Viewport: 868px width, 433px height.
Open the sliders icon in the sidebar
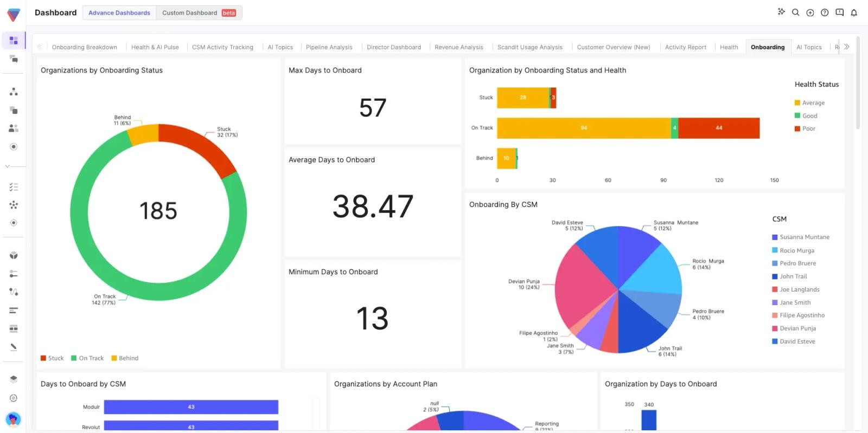14,274
